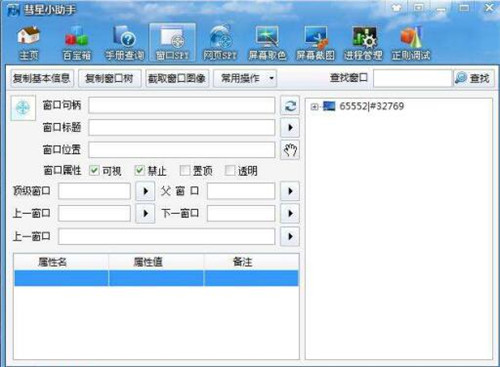The image size is (500, 367).
Task: Click the 属性值 column header
Action: (156, 262)
